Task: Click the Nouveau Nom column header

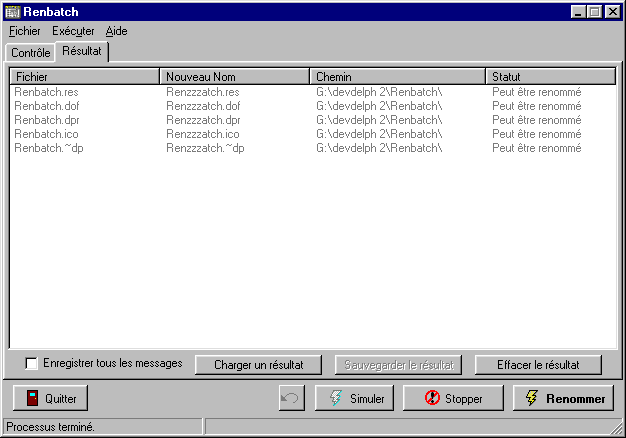Action: [235, 76]
